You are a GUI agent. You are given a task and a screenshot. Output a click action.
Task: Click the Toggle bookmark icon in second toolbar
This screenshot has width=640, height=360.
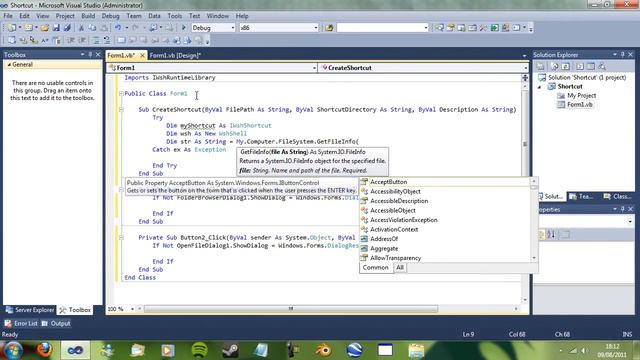click(121, 40)
